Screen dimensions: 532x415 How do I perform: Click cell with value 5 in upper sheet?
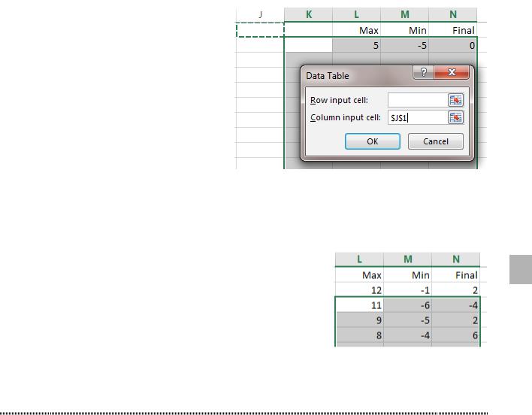tap(357, 45)
